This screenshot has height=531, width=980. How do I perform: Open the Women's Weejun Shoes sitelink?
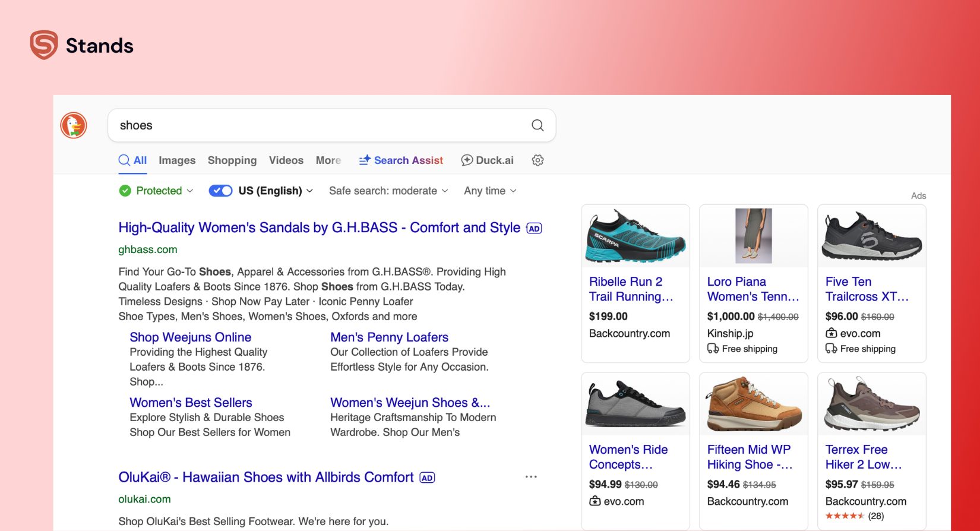(x=410, y=402)
